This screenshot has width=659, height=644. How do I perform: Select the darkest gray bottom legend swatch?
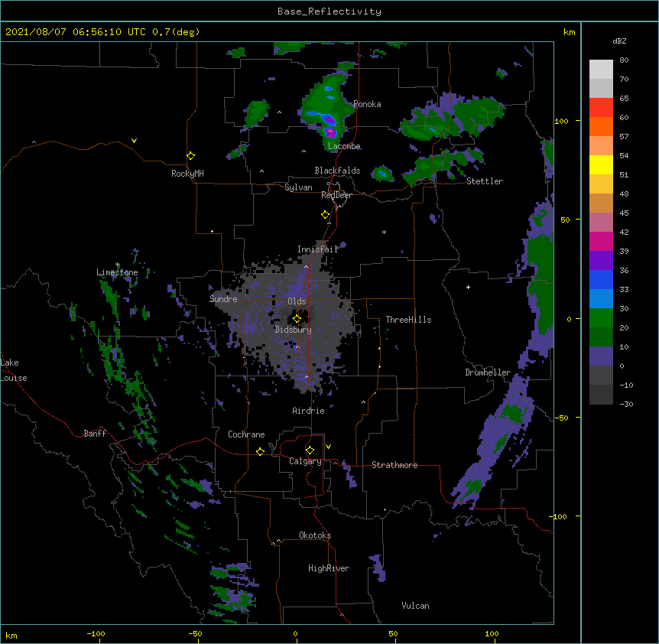point(601,395)
